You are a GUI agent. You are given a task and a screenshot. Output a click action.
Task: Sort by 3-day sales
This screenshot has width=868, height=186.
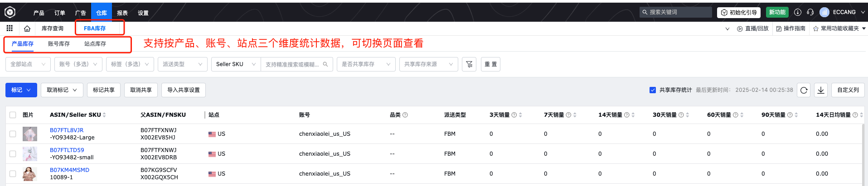520,115
